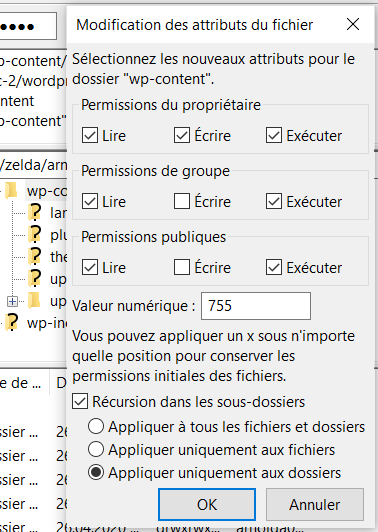The height and width of the screenshot is (532, 378).
Task: Expand the 'up' folder with plus sign
Action: [13, 301]
